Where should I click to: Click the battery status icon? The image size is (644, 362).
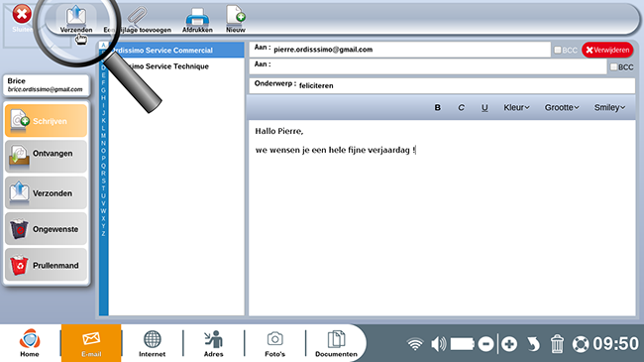click(463, 344)
